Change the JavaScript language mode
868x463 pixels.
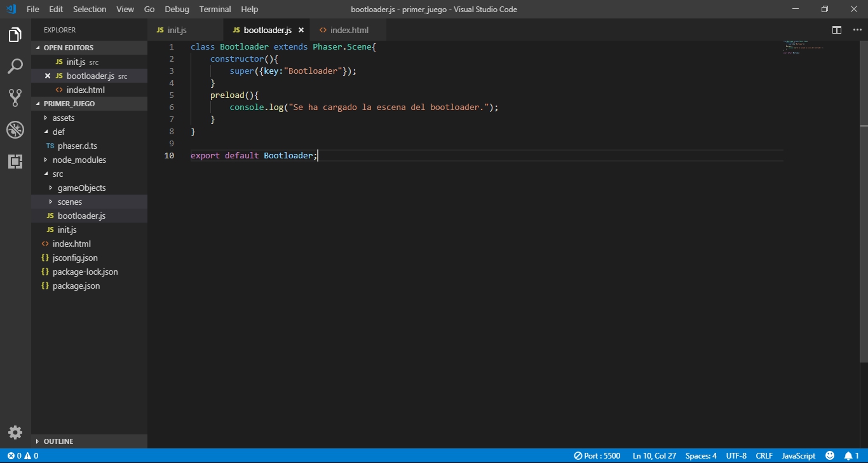click(x=798, y=455)
